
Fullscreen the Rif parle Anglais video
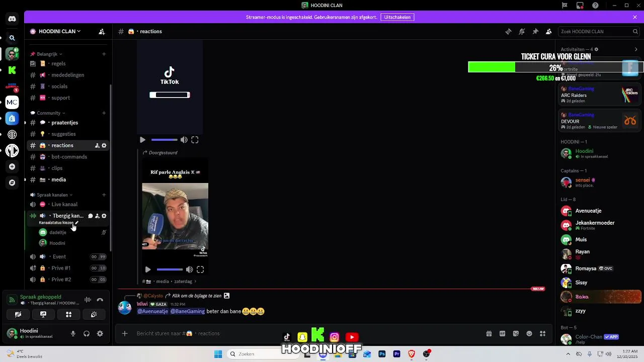(x=200, y=269)
